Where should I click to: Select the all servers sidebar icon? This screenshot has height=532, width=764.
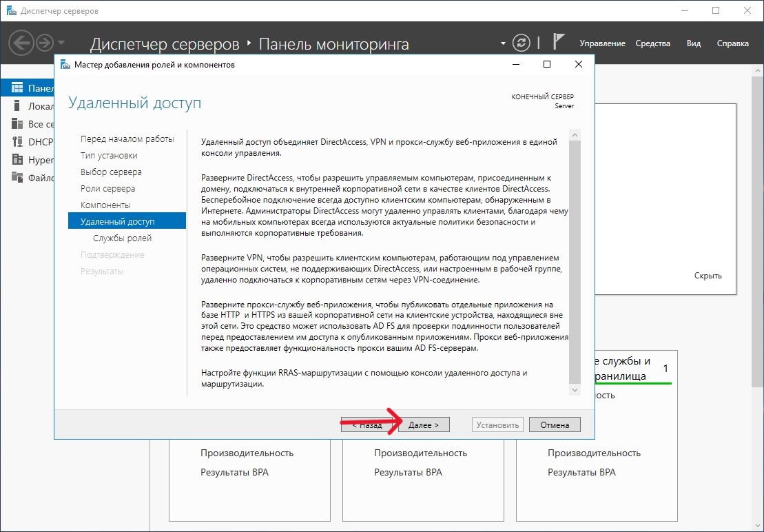click(x=17, y=124)
